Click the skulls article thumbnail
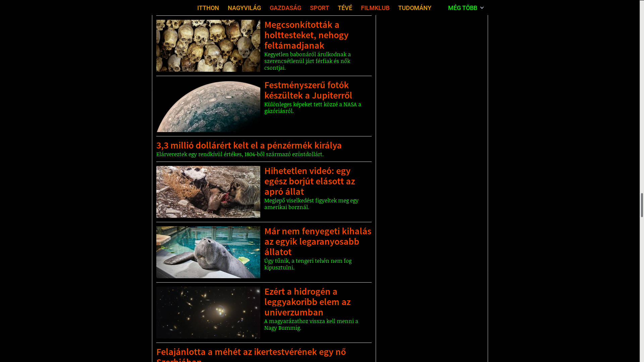644x362 pixels. tap(208, 46)
